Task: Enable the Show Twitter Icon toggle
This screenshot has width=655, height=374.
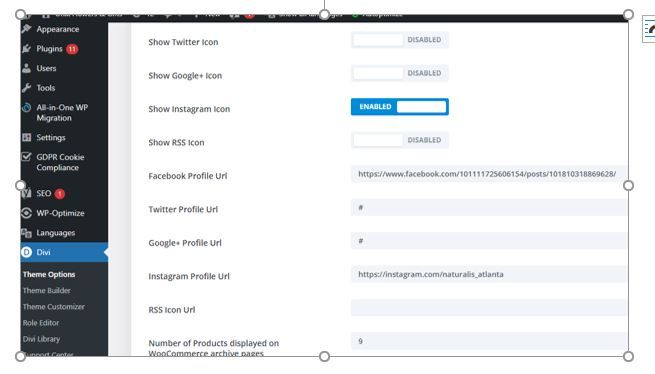Action: pos(400,40)
